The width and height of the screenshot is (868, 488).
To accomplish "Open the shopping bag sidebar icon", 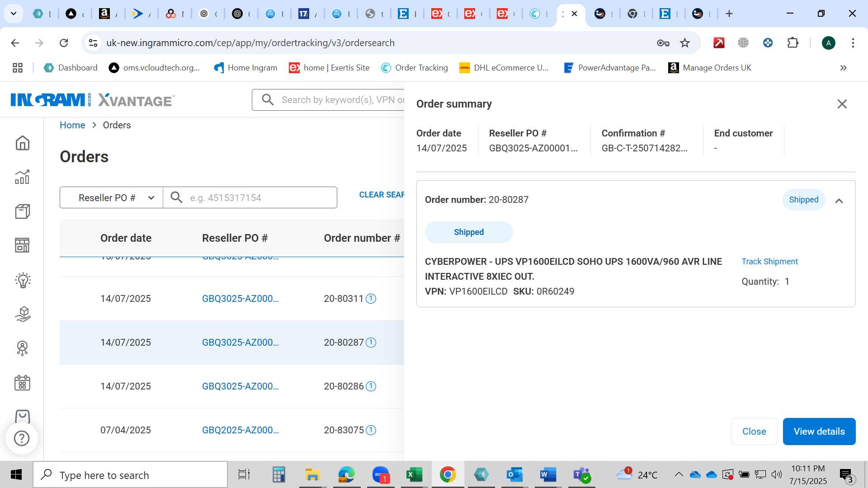I will (22, 416).
